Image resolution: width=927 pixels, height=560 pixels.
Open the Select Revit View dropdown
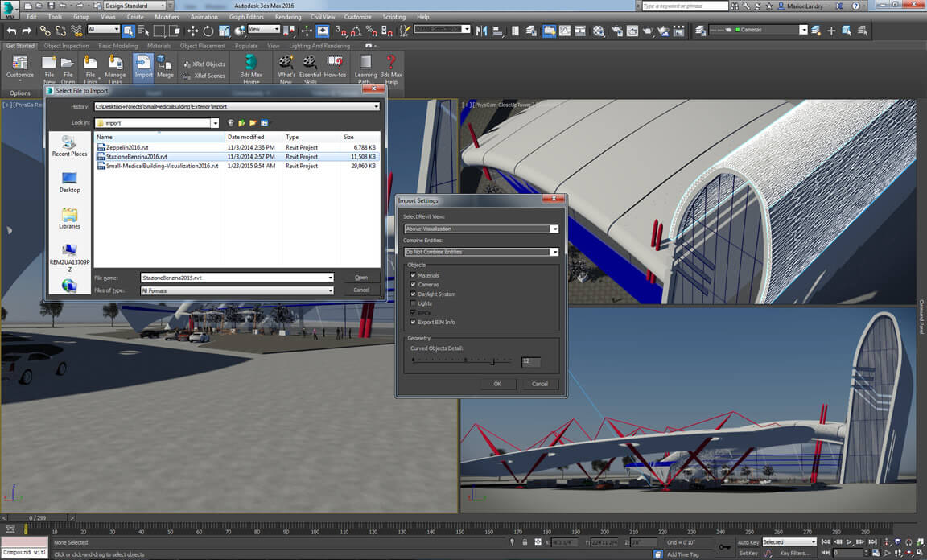[481, 229]
